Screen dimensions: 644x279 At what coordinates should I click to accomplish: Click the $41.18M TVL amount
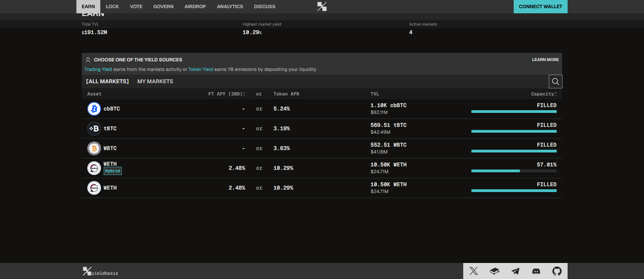(379, 152)
